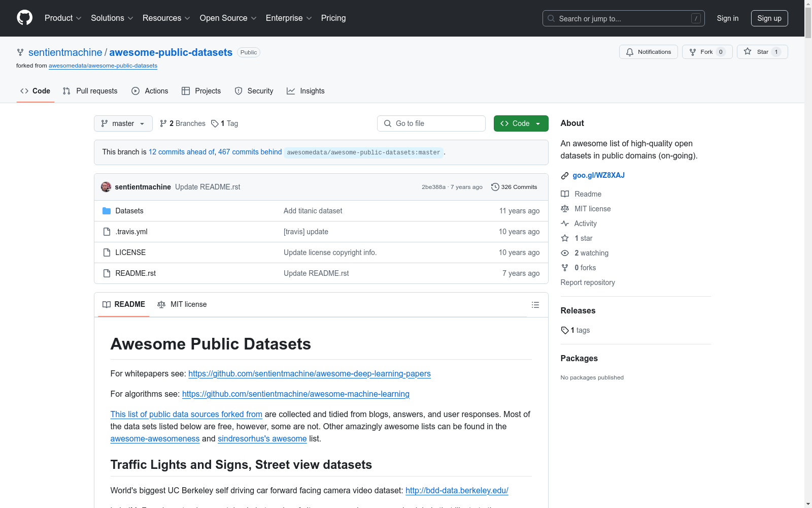The image size is (812, 508).
Task: Open the Add titanic dataset commit
Action: coord(313,211)
